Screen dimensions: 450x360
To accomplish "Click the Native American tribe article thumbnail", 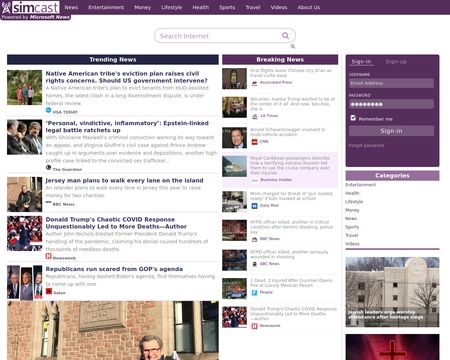I will pyautogui.click(x=25, y=87).
